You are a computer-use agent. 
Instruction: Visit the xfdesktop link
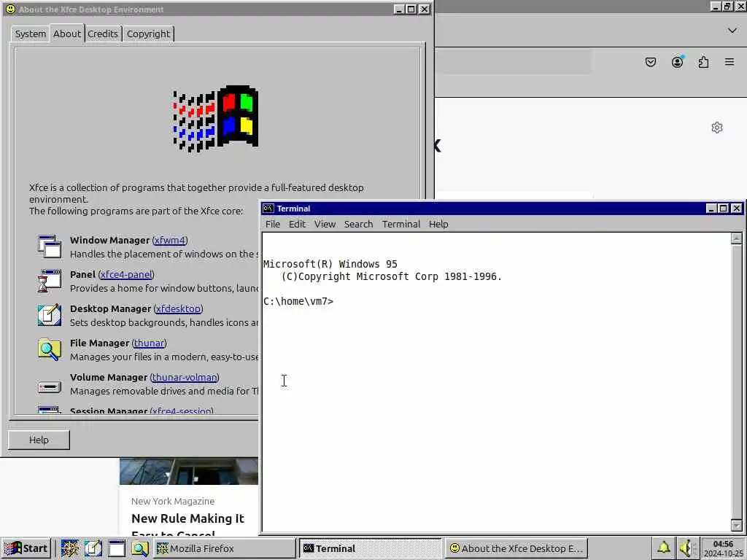pos(178,309)
